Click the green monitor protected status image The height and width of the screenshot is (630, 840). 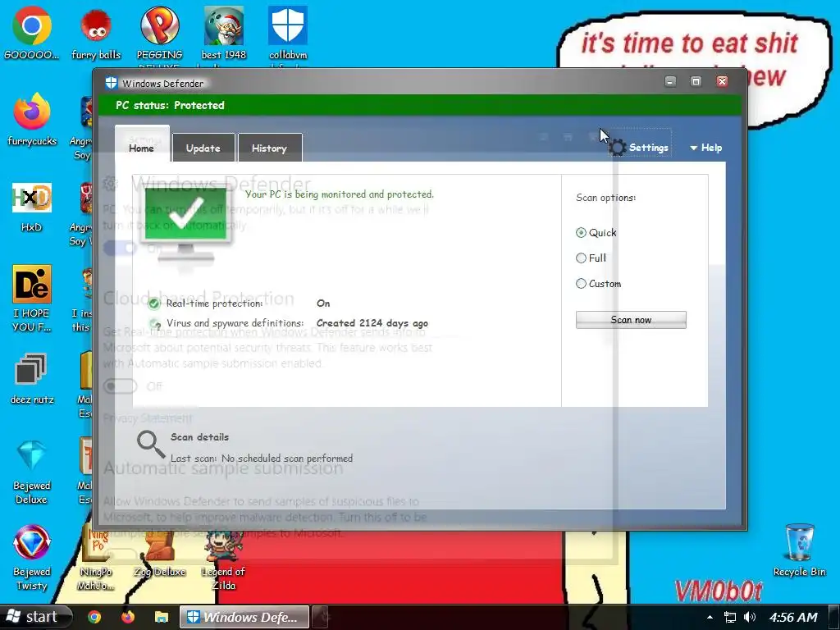186,225
